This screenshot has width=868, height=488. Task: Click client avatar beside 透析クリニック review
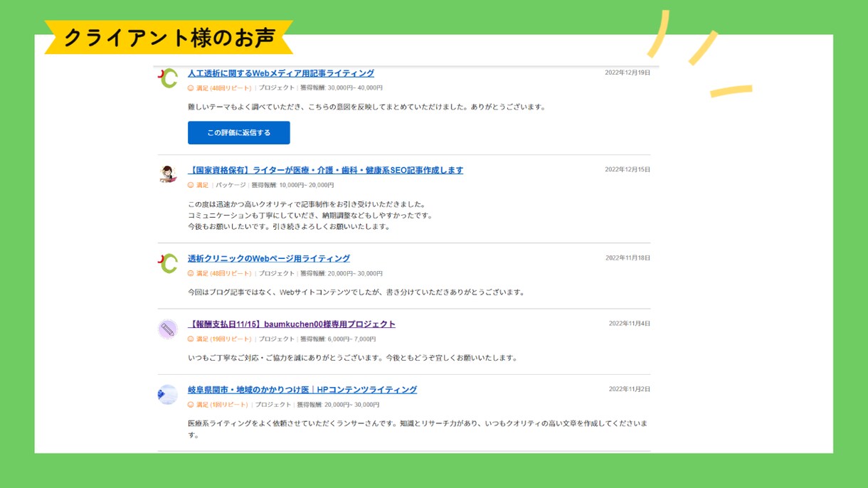pyautogui.click(x=168, y=263)
